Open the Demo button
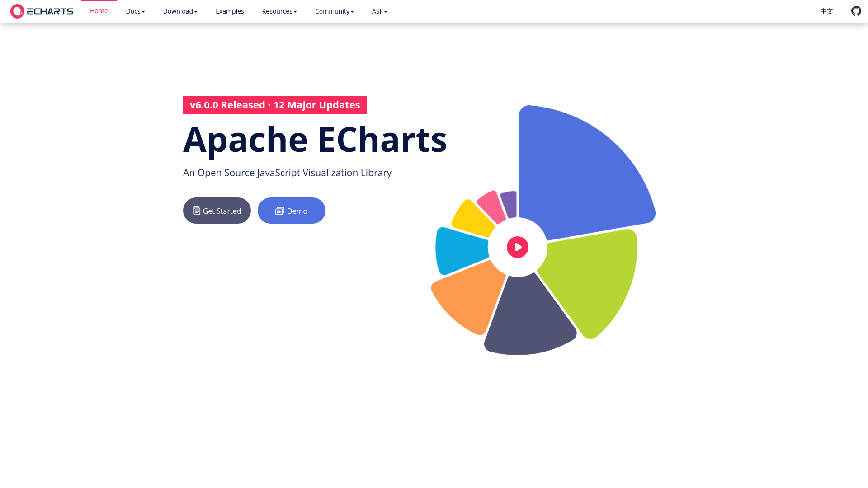 [x=291, y=211]
